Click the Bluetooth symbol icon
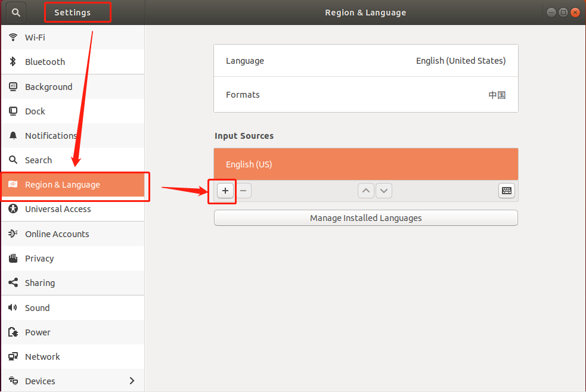 (13, 61)
